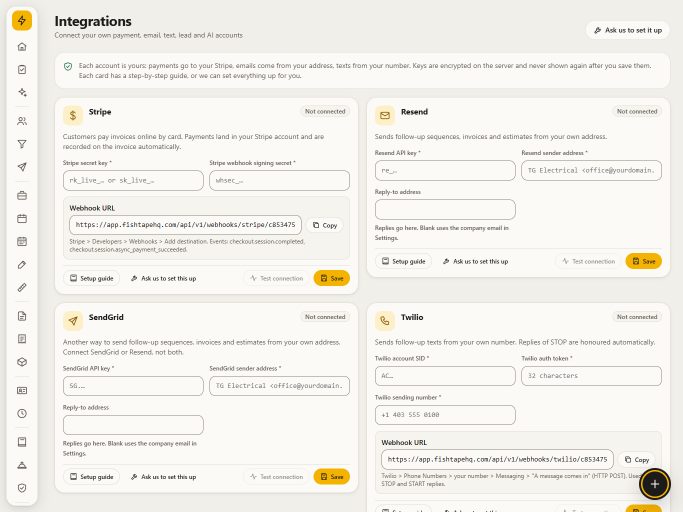Open the blank calendar icon in sidebar
The width and height of the screenshot is (683, 512).
pyautogui.click(x=22, y=219)
